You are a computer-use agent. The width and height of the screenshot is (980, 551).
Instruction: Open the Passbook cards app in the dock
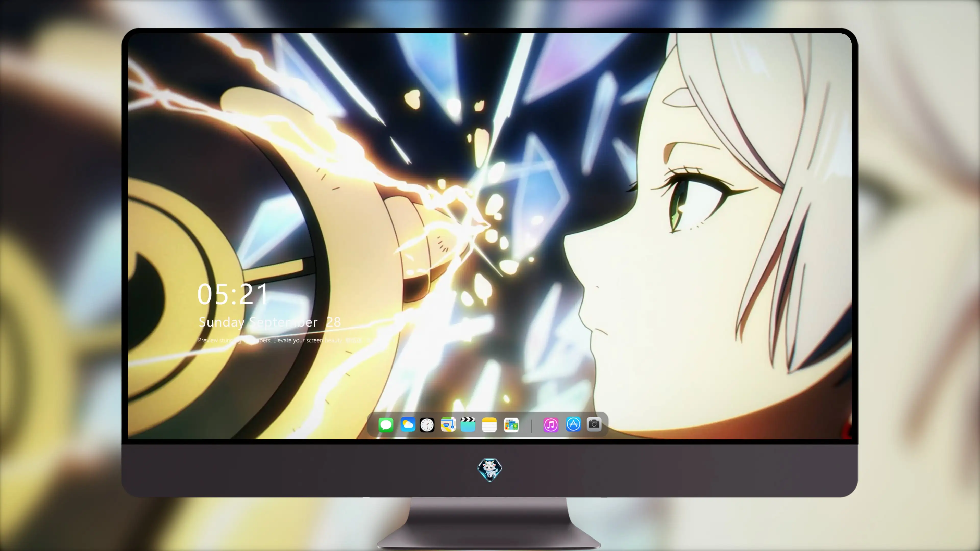pos(511,425)
